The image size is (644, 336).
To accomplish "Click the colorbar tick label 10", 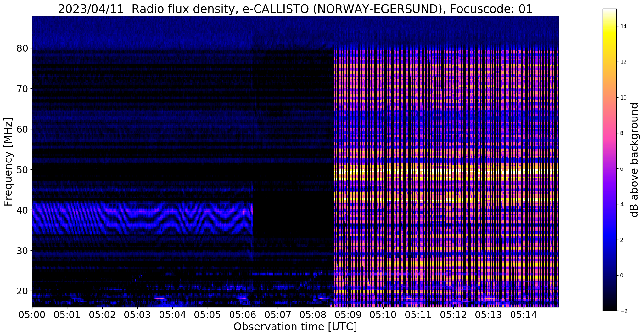I will pos(623,98).
